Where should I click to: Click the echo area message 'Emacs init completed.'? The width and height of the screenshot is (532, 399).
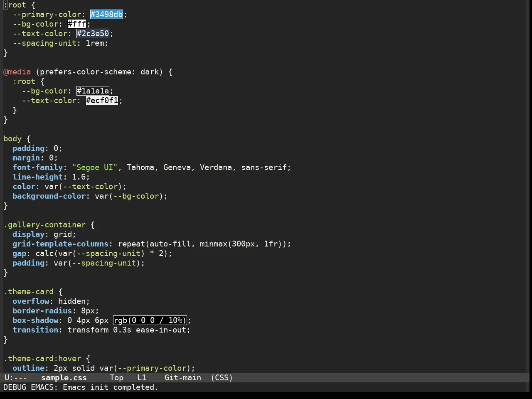click(111, 387)
